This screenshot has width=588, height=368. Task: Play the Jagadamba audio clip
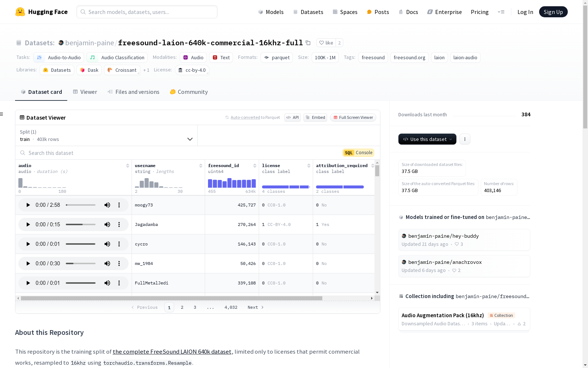point(28,224)
